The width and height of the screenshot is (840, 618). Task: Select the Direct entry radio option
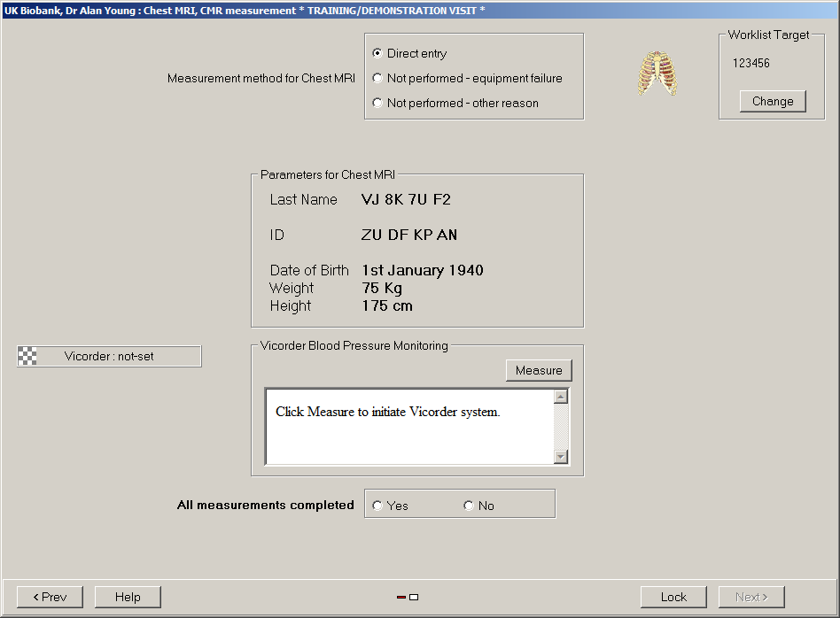tap(377, 54)
